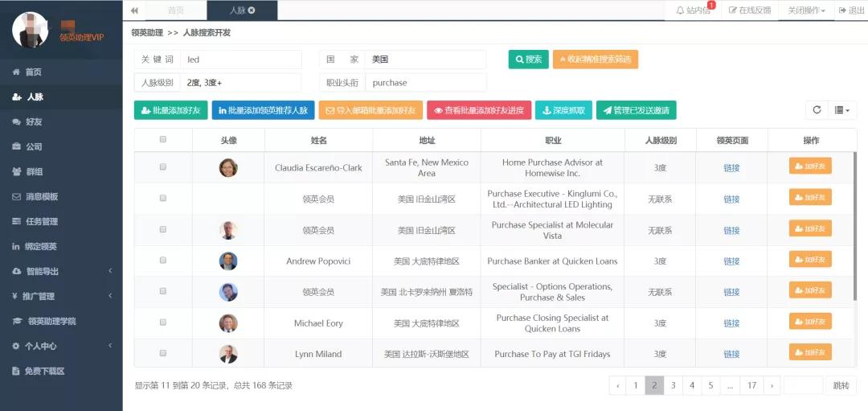Click 管理已发送邀请 button
The width and height of the screenshot is (868, 411).
pos(636,110)
